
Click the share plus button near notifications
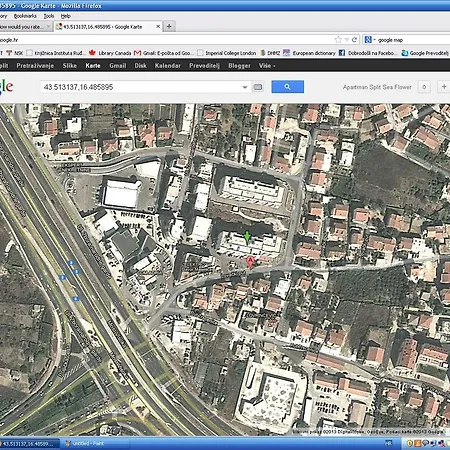[444, 87]
